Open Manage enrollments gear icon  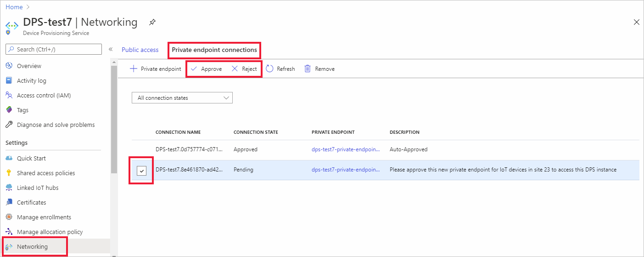(9, 217)
